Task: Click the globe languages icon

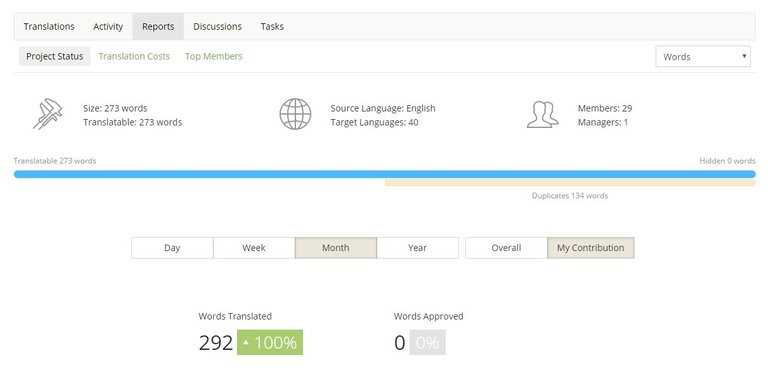Action: 295,114
